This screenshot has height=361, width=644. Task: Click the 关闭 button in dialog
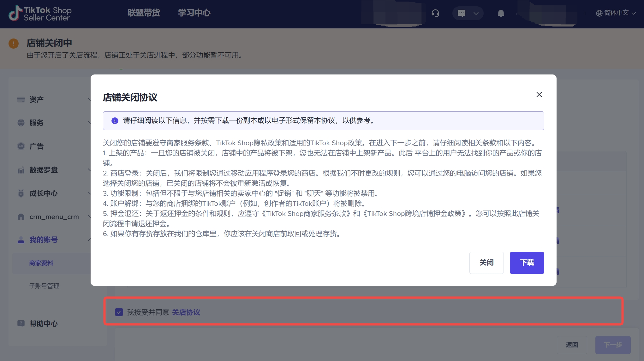click(x=486, y=263)
